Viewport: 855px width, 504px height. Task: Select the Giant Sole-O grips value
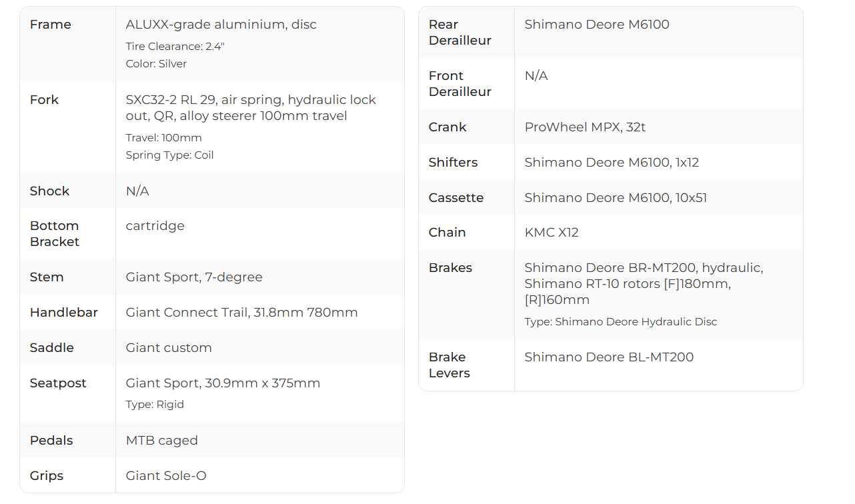point(166,476)
